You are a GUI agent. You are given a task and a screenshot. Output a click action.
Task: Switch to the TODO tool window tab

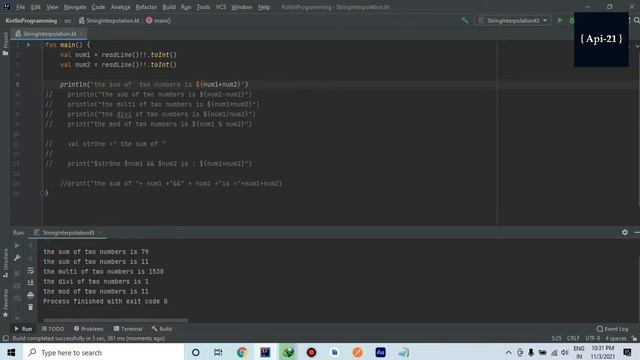coord(53,329)
